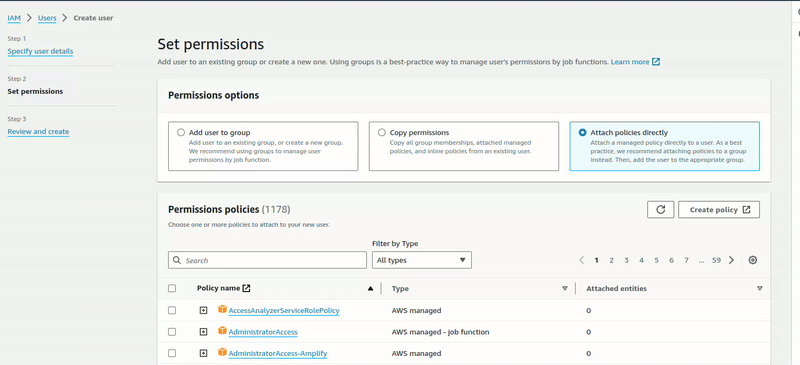Check the AdministratorAccess-Amplify checkbox

[172, 353]
